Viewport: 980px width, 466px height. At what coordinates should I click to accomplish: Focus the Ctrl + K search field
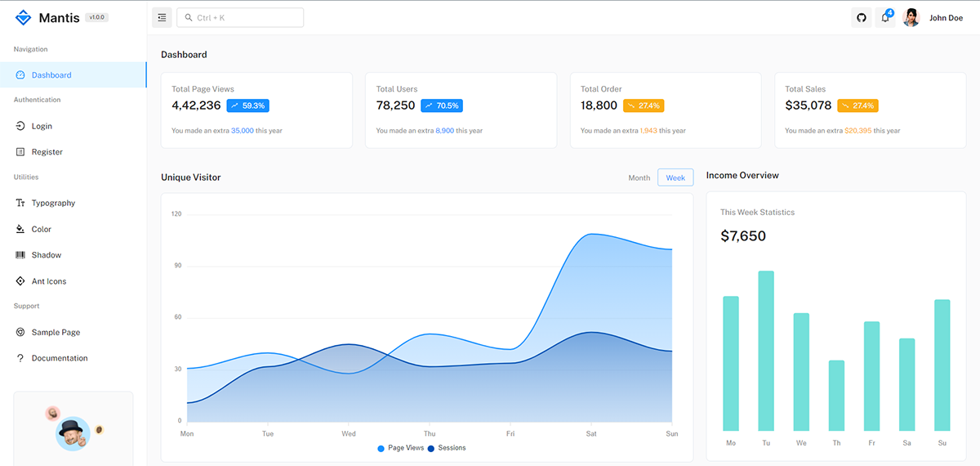click(x=240, y=17)
